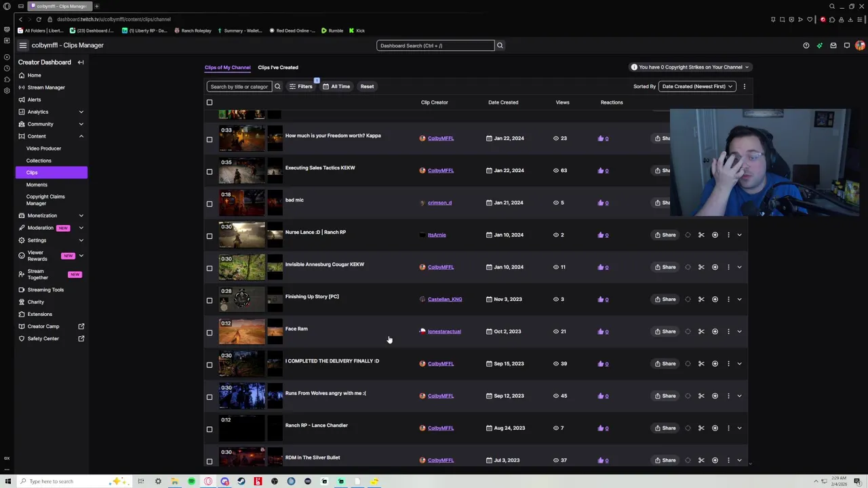Open Copyright Claims Manager in sidebar

point(45,200)
